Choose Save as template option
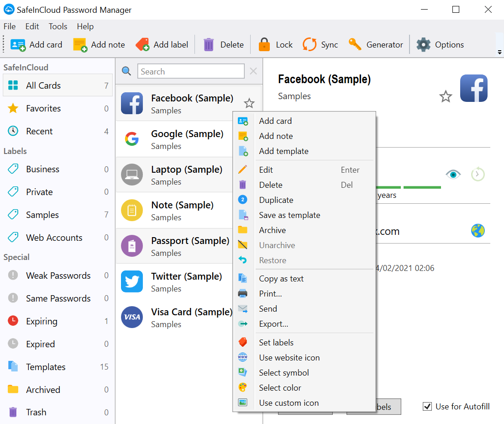 (x=304, y=215)
